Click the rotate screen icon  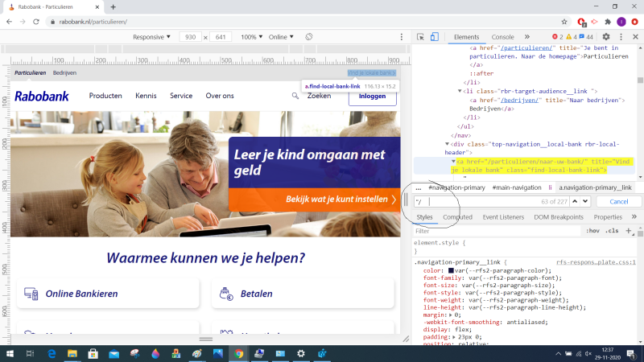click(308, 37)
